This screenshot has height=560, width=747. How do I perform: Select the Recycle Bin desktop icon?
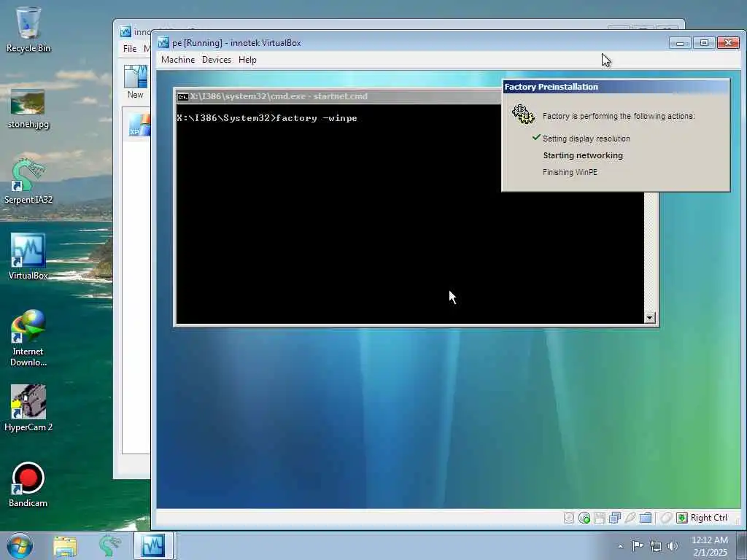coord(28,29)
